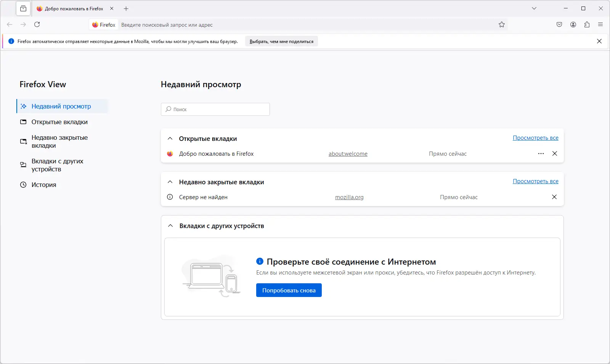Go to Открытые вкладки in the sidebar
Viewport: 610px width, 364px height.
[59, 122]
